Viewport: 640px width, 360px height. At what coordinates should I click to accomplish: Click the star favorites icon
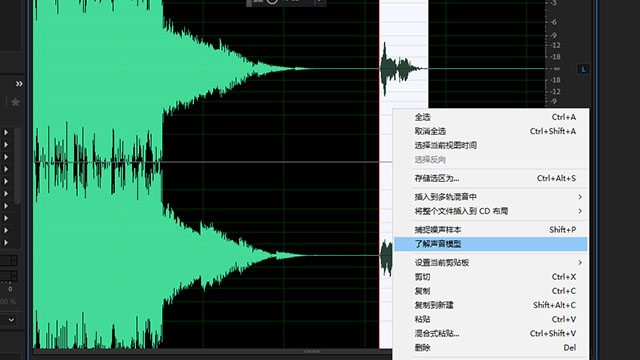point(15,102)
